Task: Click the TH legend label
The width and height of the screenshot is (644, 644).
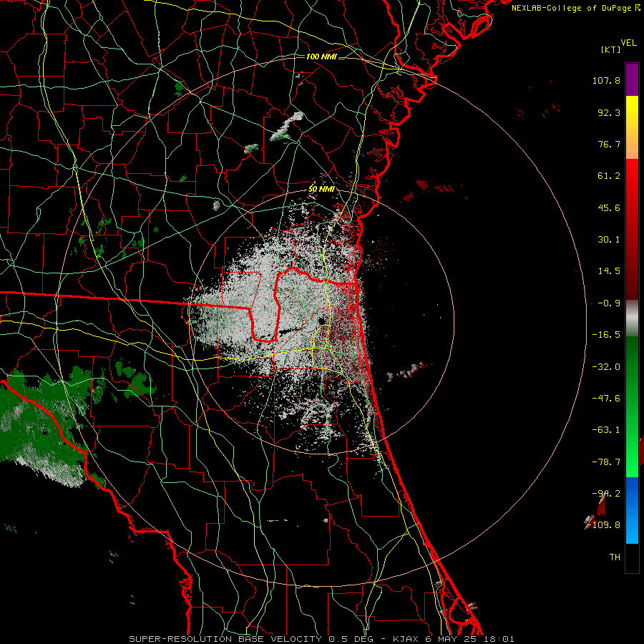Action: (615, 557)
